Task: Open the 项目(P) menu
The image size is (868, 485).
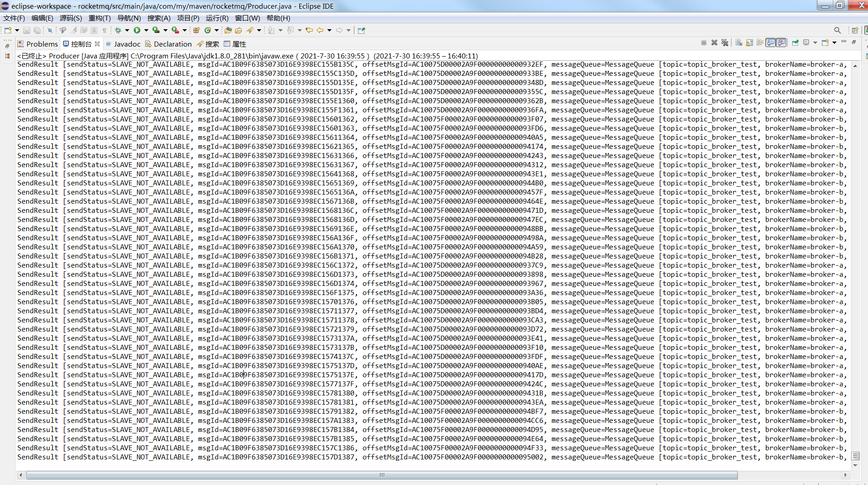Action: [x=188, y=18]
